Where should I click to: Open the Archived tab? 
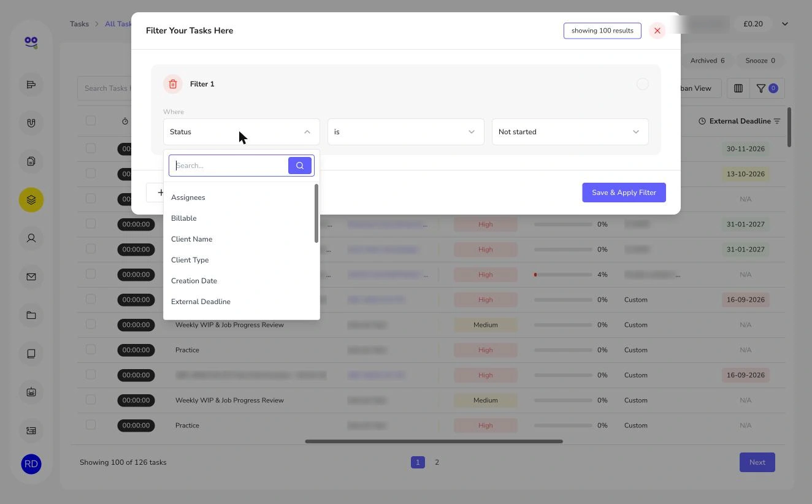(x=707, y=61)
